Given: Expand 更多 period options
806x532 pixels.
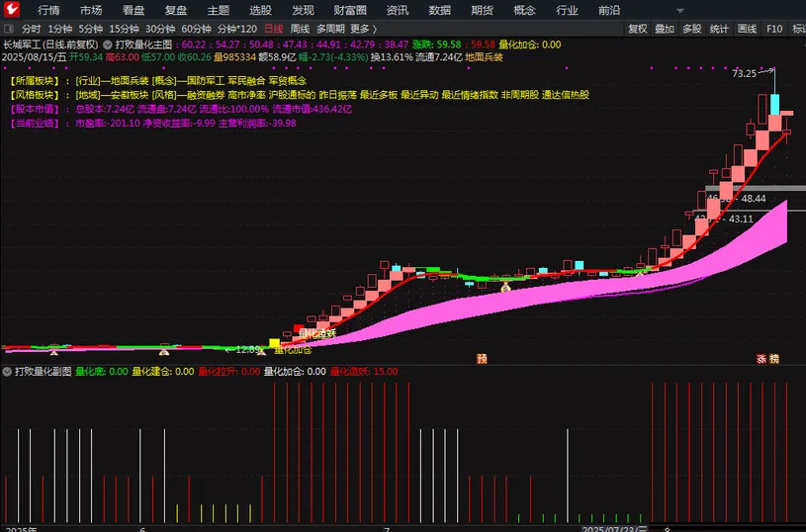Looking at the screenshot, I should (363, 29).
